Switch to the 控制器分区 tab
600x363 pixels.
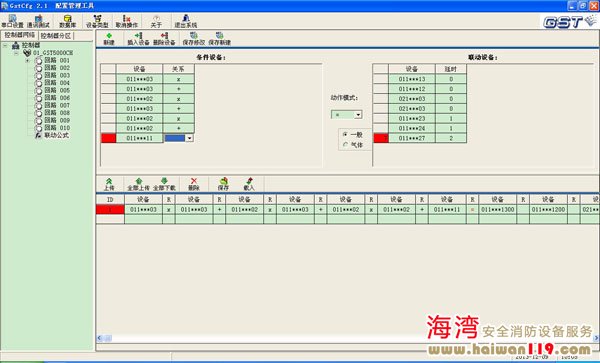(56, 36)
